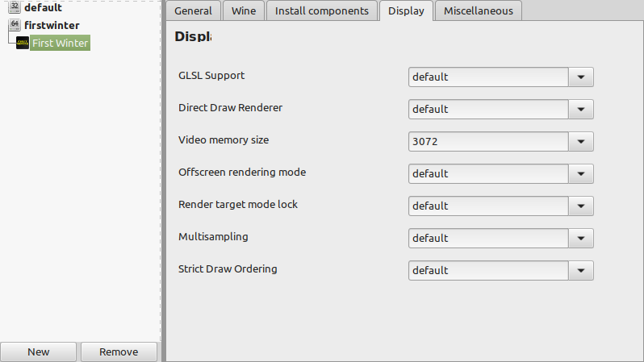Click the vertical pane splitter handle
644x362 pixels.
pyautogui.click(x=164, y=181)
